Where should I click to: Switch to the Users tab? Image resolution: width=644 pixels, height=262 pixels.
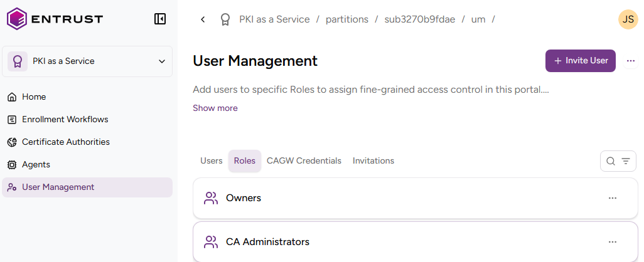click(x=212, y=161)
